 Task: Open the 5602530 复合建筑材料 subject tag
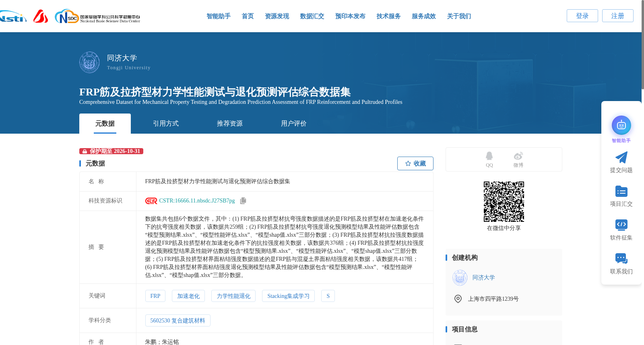(x=178, y=320)
